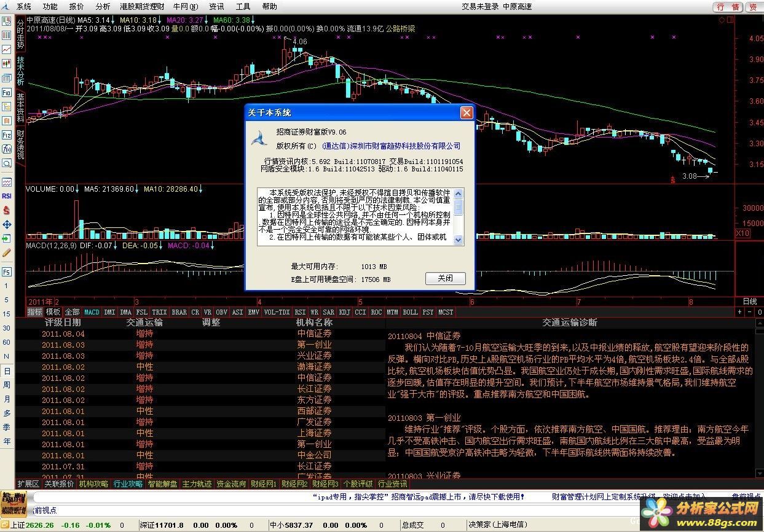Select the 中金公司 rating row
Screen dimensions: 764x532
click(200, 455)
